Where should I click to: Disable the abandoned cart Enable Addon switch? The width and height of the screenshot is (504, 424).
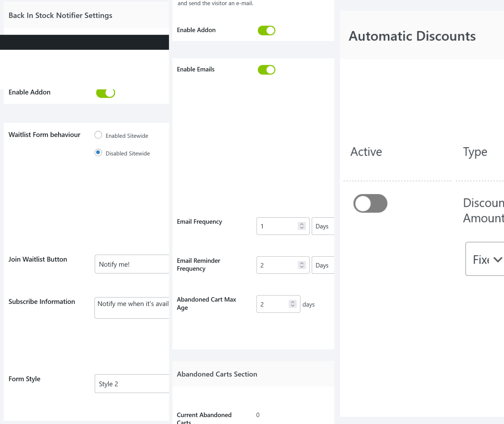pos(266,30)
